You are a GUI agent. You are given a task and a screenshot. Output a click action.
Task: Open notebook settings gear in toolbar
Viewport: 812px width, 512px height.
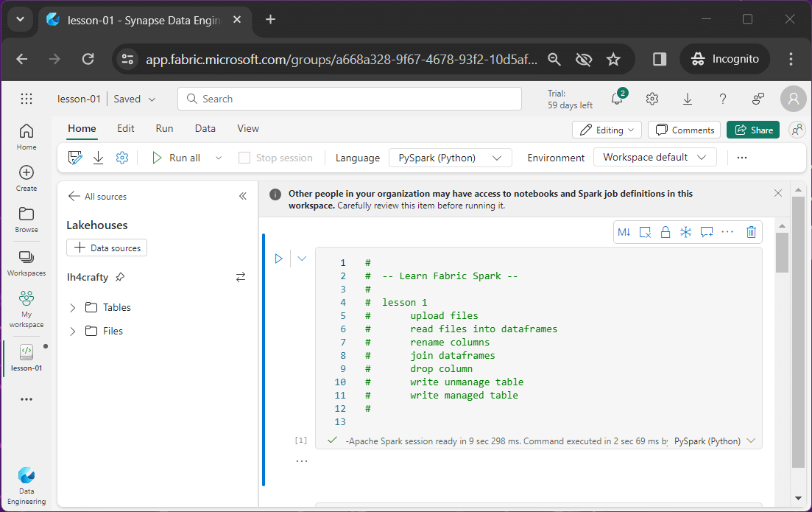click(122, 158)
